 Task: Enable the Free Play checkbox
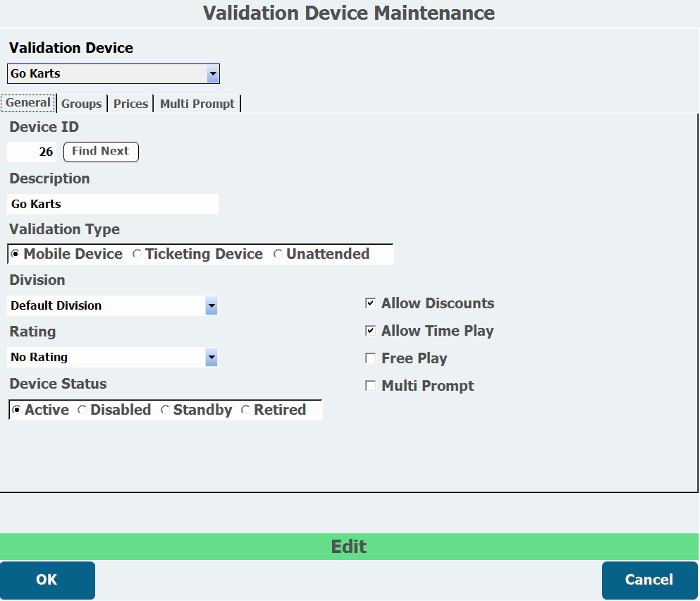click(370, 358)
